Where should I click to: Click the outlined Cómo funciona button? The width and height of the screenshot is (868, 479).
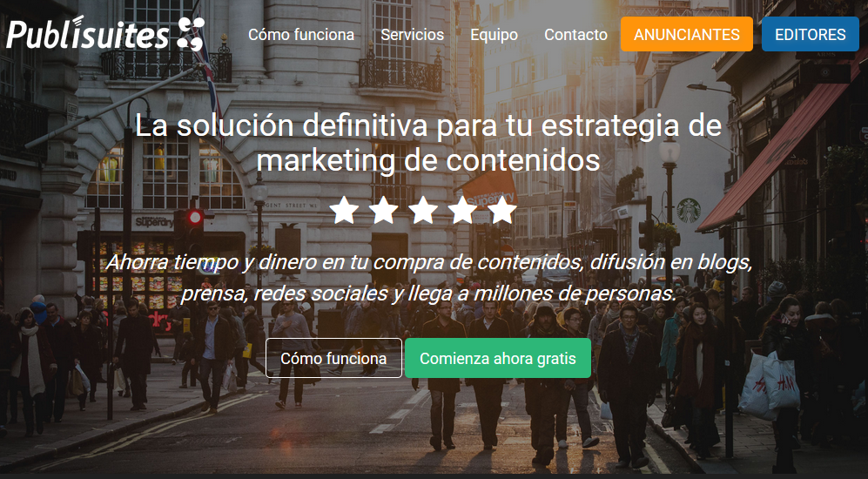[333, 358]
